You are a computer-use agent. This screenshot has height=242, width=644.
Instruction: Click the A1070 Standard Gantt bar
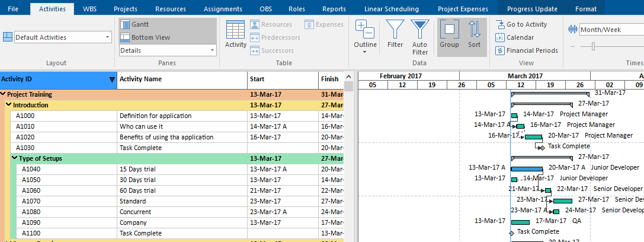563,201
